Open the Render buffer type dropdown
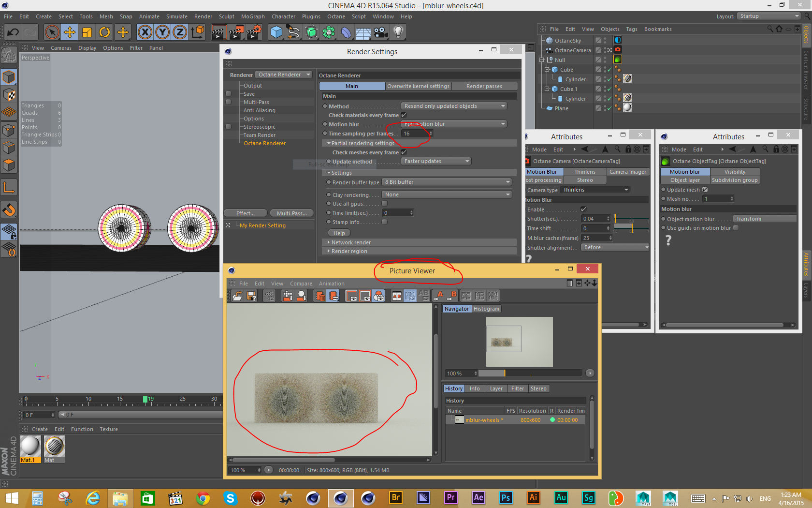The image size is (812, 508). [x=447, y=182]
